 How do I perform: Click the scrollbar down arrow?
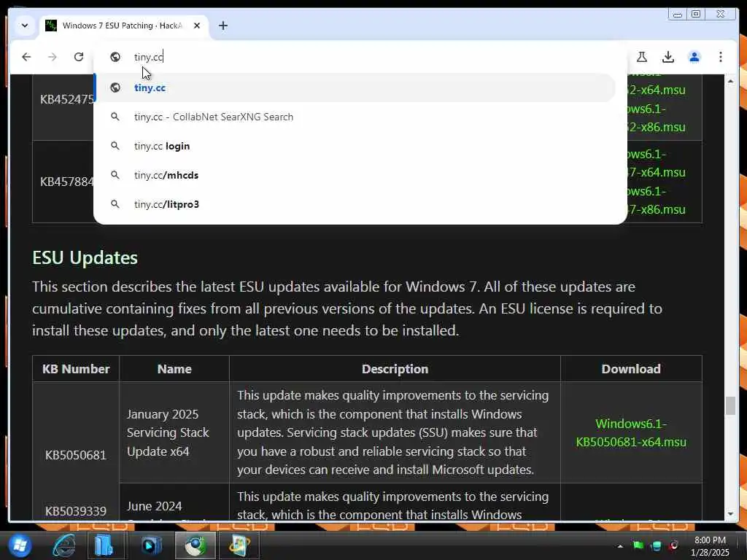(x=730, y=514)
